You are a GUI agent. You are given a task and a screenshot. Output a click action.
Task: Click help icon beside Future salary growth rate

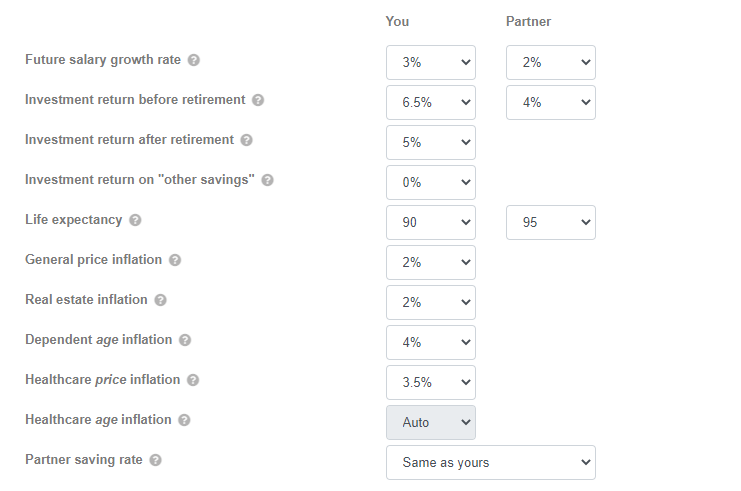[x=194, y=60]
